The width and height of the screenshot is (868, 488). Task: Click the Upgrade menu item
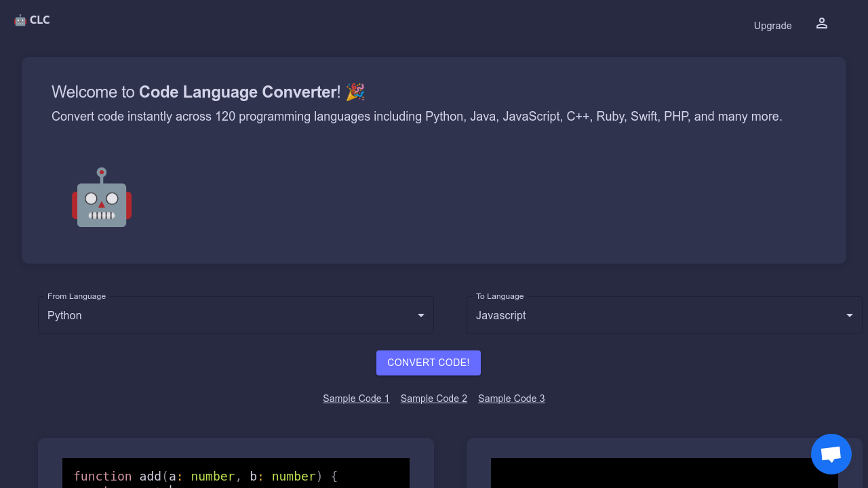(x=772, y=26)
